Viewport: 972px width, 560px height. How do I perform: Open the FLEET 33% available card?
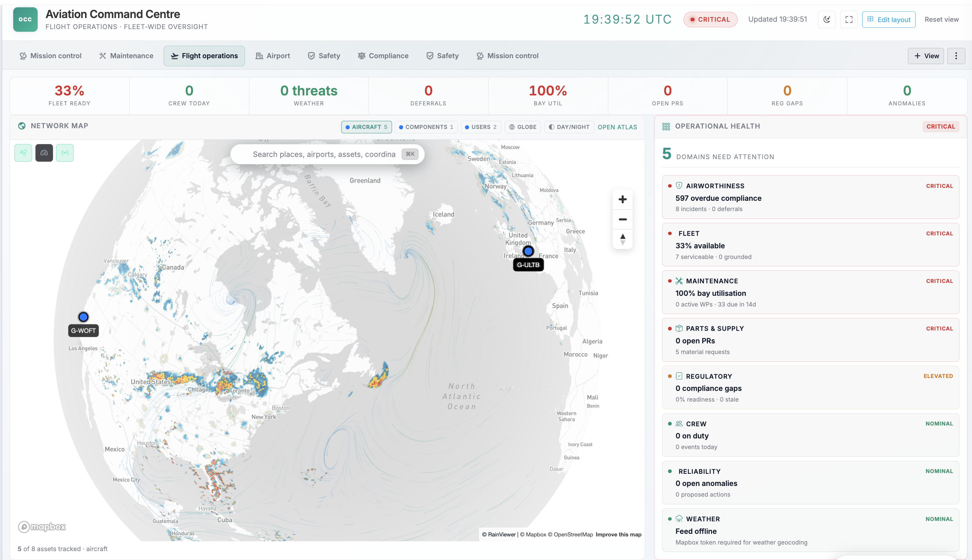(811, 245)
